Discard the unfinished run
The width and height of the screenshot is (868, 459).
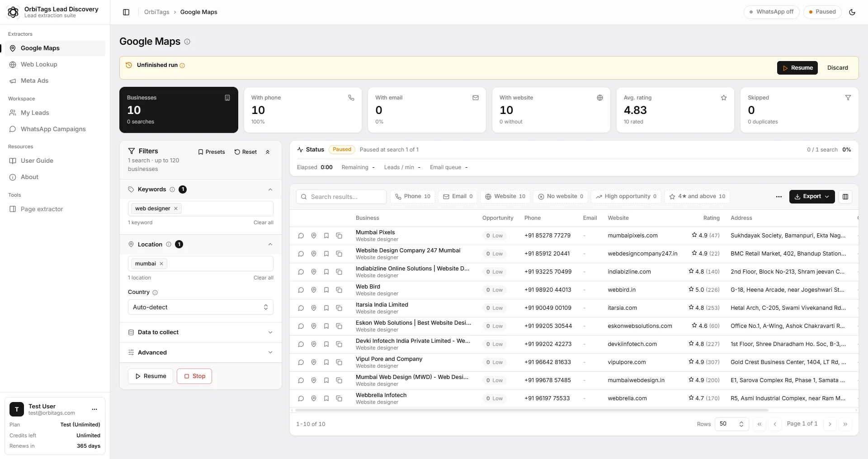coord(837,68)
